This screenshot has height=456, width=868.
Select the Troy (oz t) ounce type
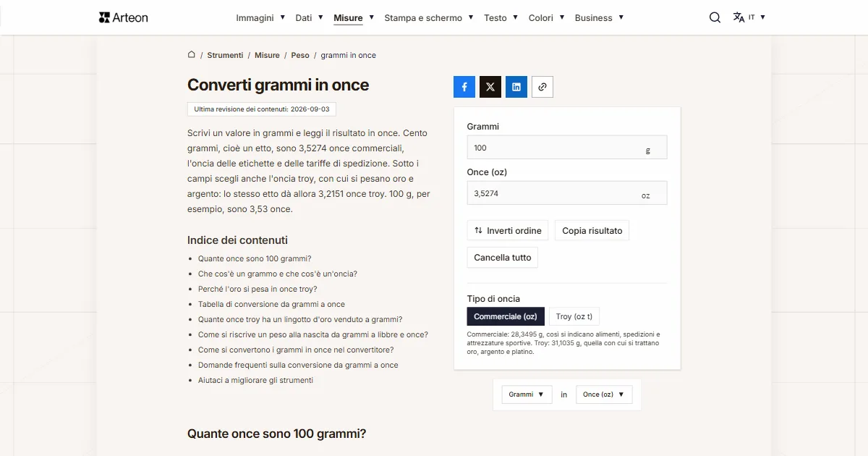pyautogui.click(x=574, y=316)
